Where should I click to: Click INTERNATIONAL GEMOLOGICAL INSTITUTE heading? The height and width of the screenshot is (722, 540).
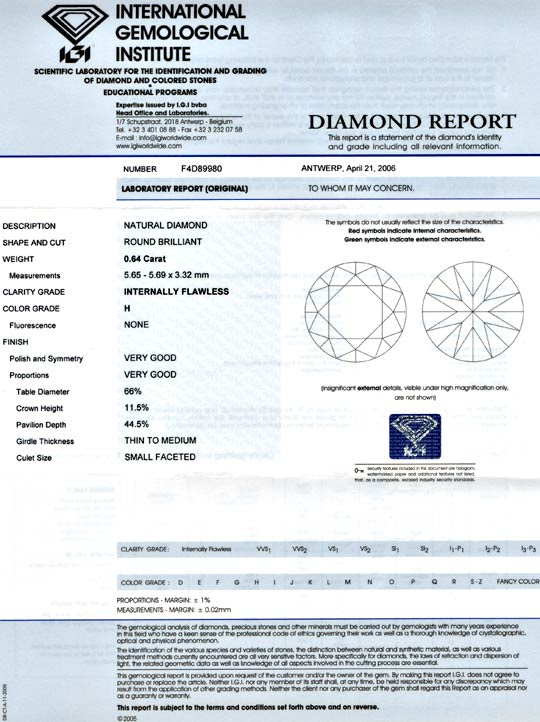click(181, 33)
